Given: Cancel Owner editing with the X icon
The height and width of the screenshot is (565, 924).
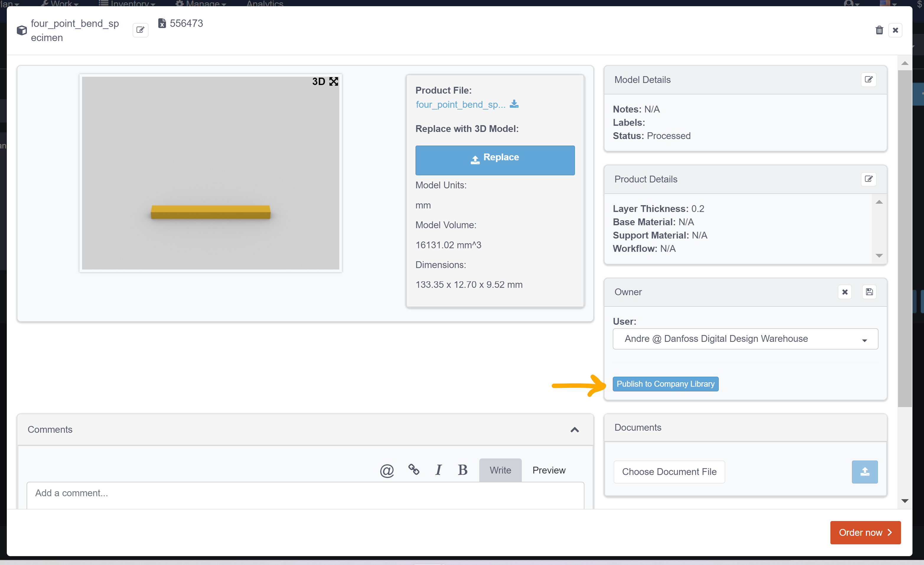Looking at the screenshot, I should pos(845,292).
